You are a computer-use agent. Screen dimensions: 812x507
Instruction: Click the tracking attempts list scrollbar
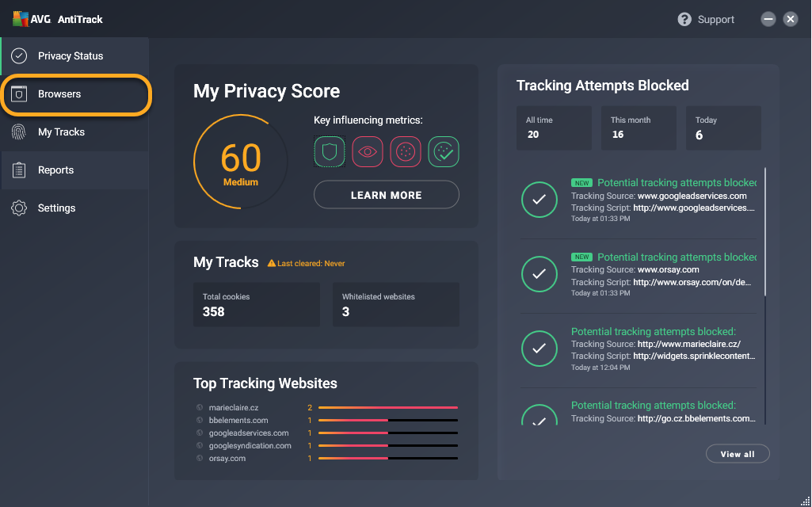pos(765,232)
